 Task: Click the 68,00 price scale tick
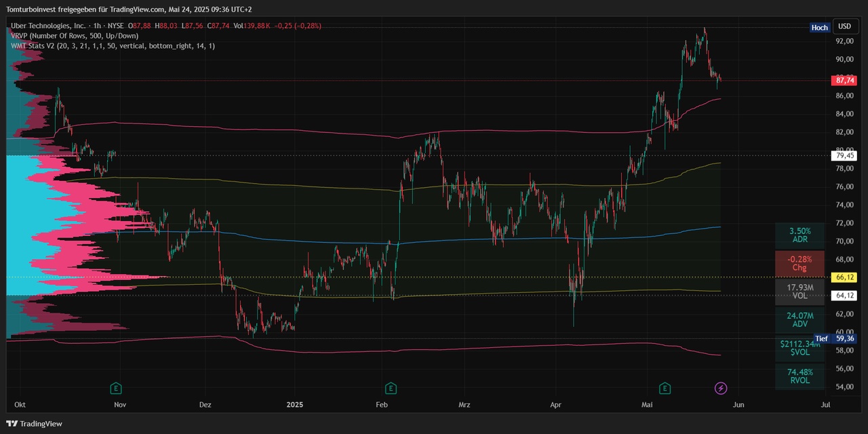click(x=844, y=259)
